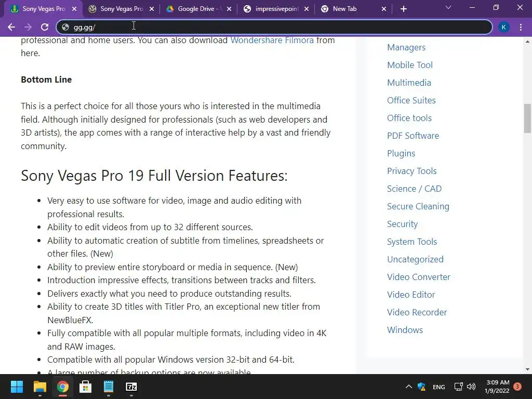
Task: Open the Multimedia category link
Action: pyautogui.click(x=409, y=83)
